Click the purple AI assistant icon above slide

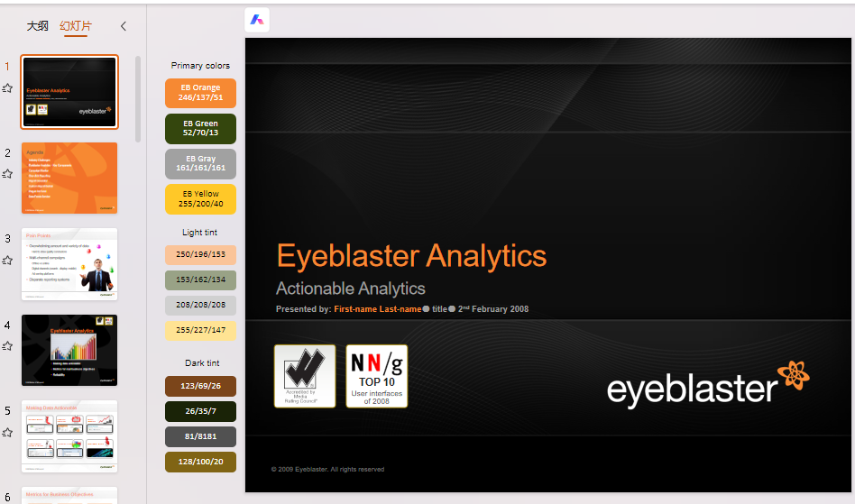click(257, 20)
